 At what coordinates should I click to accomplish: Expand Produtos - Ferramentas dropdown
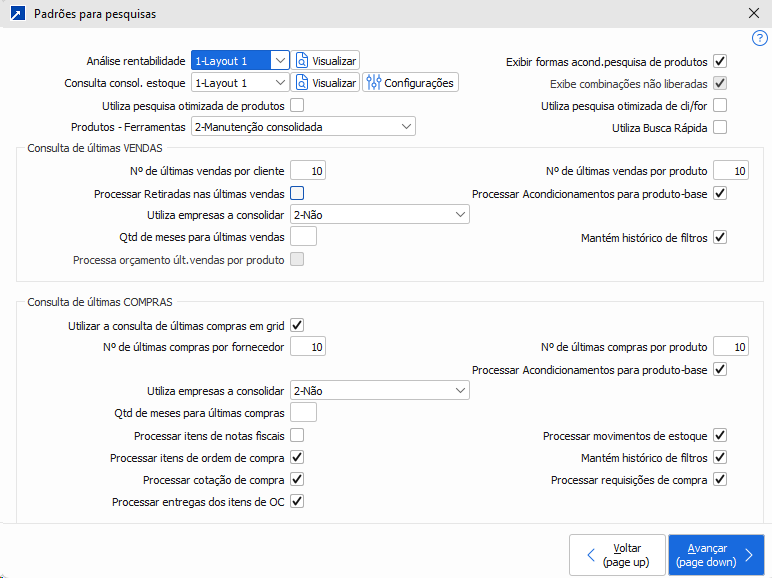click(406, 127)
